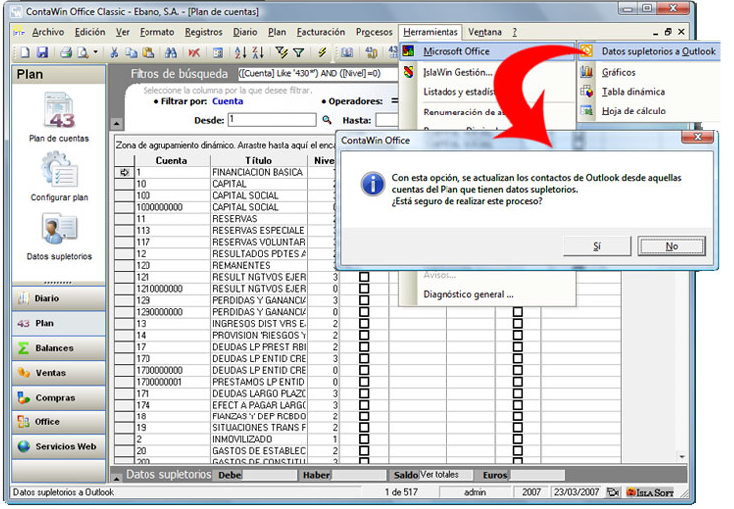Click the Save floppy disk icon

click(42, 52)
